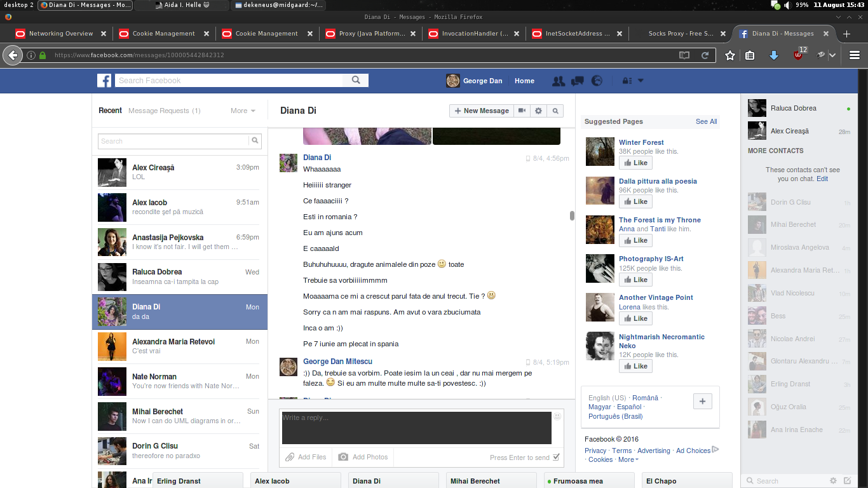This screenshot has height=488, width=868.
Task: Open El Chapo chat tab
Action: tap(688, 481)
